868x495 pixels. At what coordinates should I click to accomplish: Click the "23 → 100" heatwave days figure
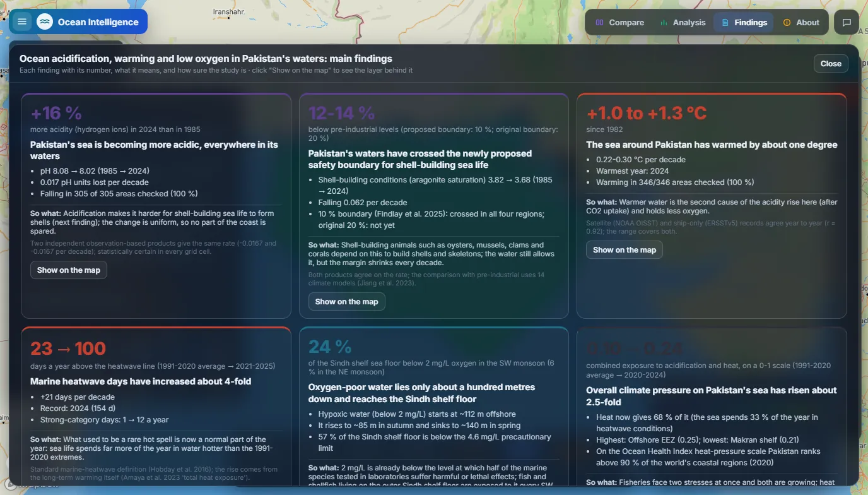click(x=68, y=348)
